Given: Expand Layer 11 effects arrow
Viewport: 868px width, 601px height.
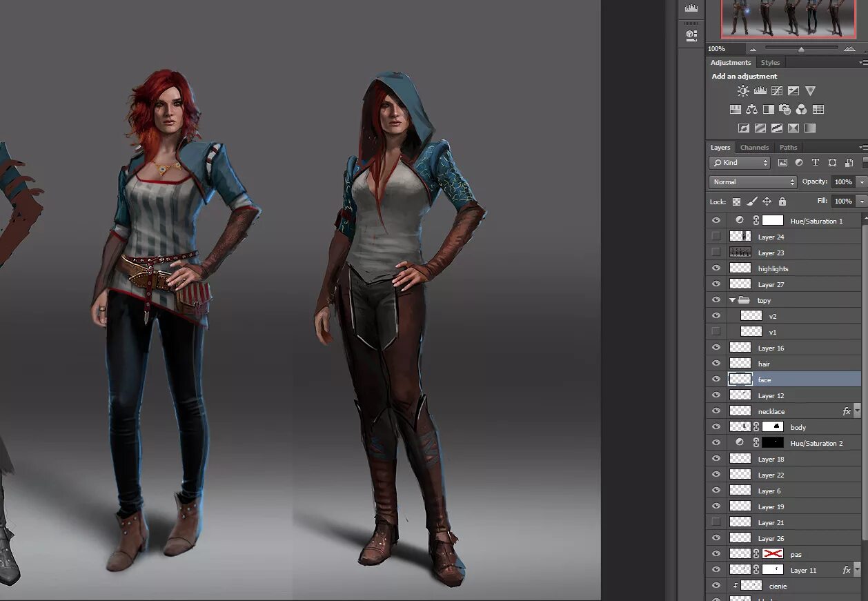Looking at the screenshot, I should 858,570.
